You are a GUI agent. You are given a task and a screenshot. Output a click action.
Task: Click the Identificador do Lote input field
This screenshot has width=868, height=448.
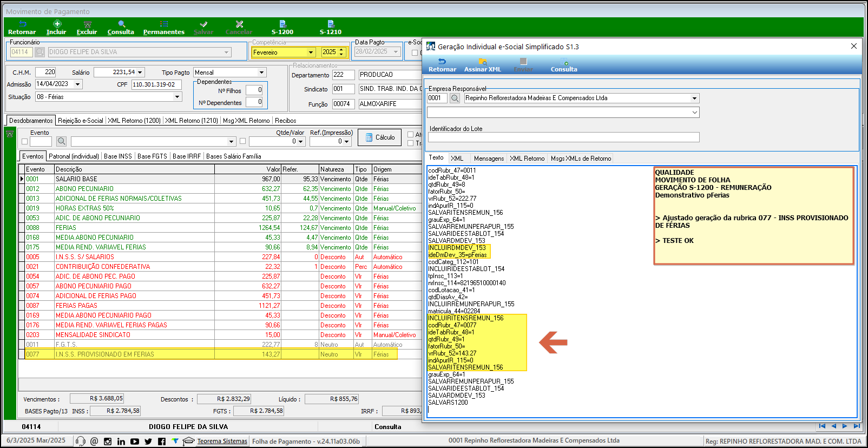(x=563, y=137)
